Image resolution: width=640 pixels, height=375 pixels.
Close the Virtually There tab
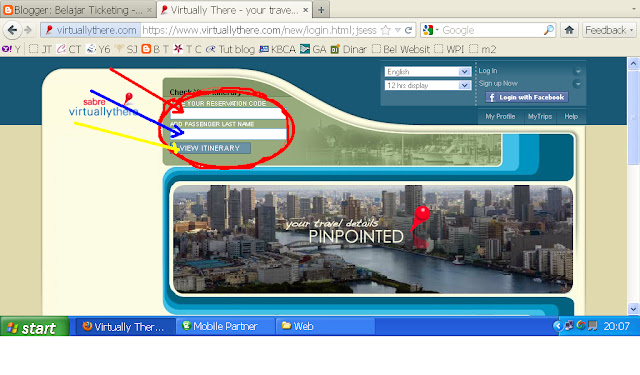click(x=305, y=10)
